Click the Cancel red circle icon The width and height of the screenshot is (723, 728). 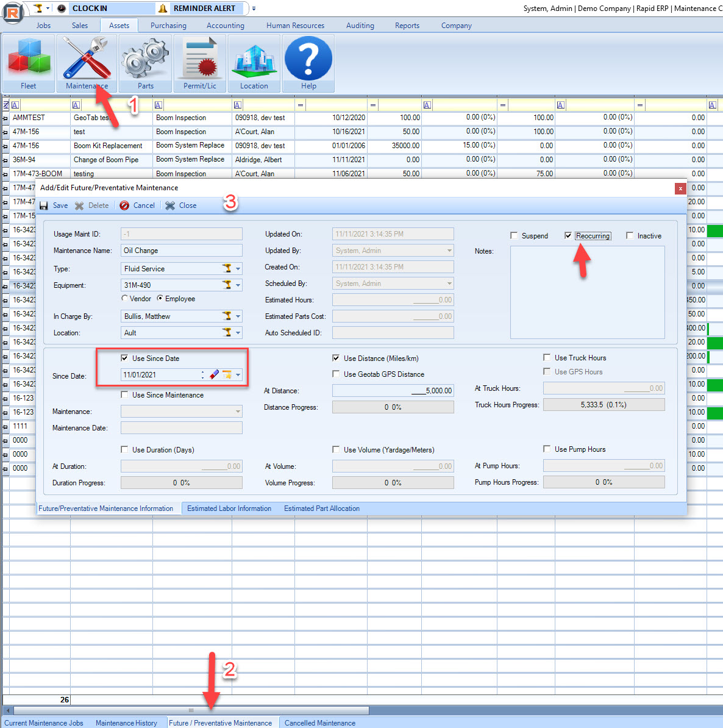pyautogui.click(x=124, y=205)
